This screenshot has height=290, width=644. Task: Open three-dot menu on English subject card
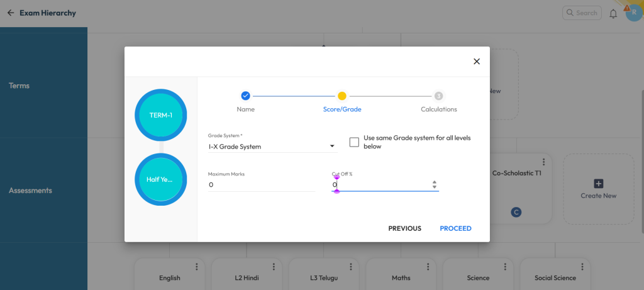tap(196, 267)
